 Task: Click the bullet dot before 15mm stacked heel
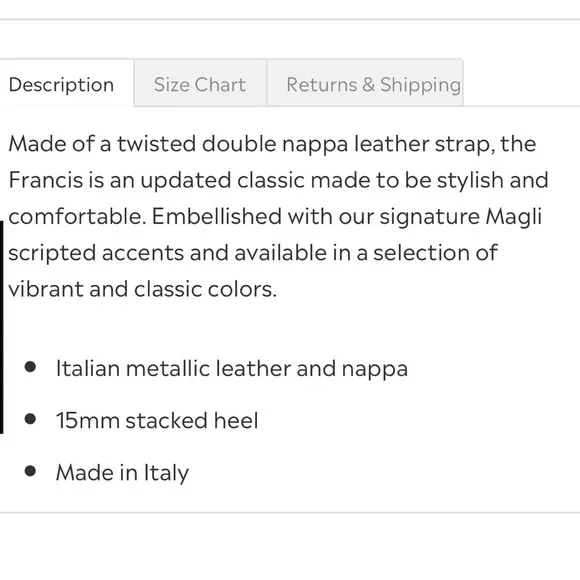(30, 419)
